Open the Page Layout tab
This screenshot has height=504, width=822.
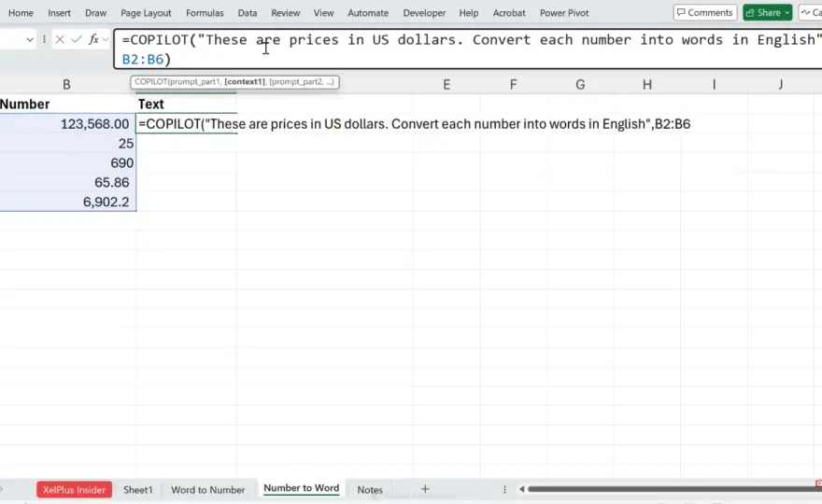tap(146, 12)
